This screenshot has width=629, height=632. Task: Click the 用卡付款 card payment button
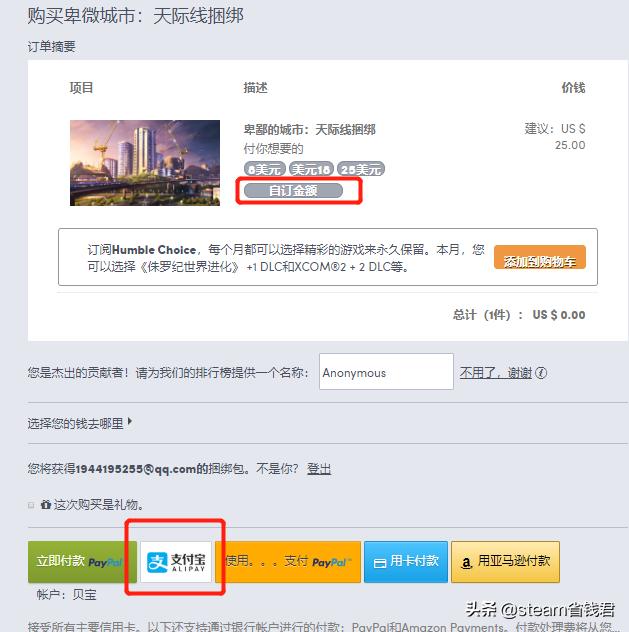click(406, 562)
